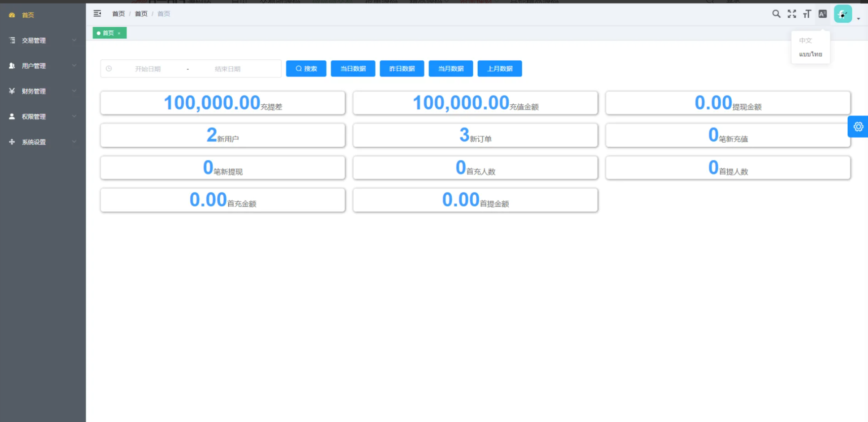868x422 pixels.
Task: Open the font size adjustment icon
Action: pos(807,14)
